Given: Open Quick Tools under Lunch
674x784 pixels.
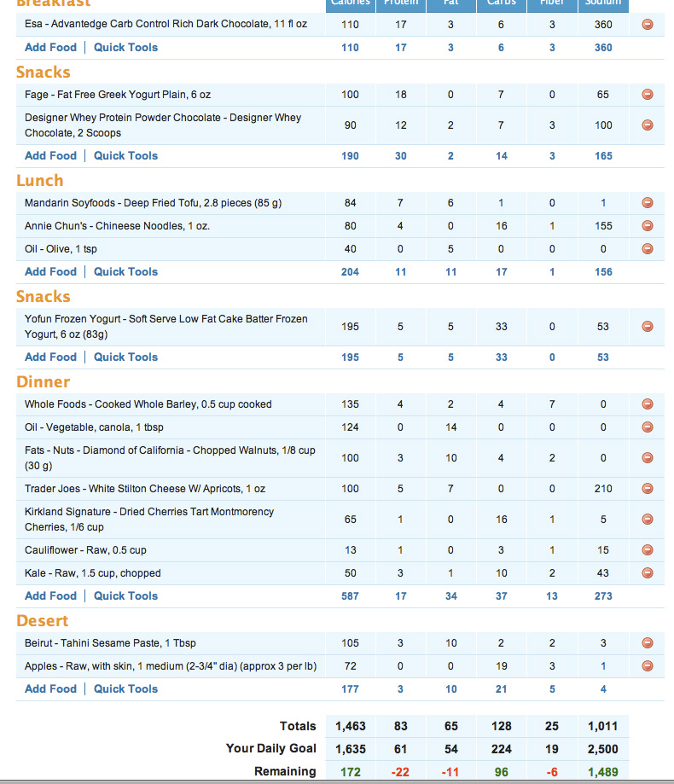Looking at the screenshot, I should [x=125, y=271].
